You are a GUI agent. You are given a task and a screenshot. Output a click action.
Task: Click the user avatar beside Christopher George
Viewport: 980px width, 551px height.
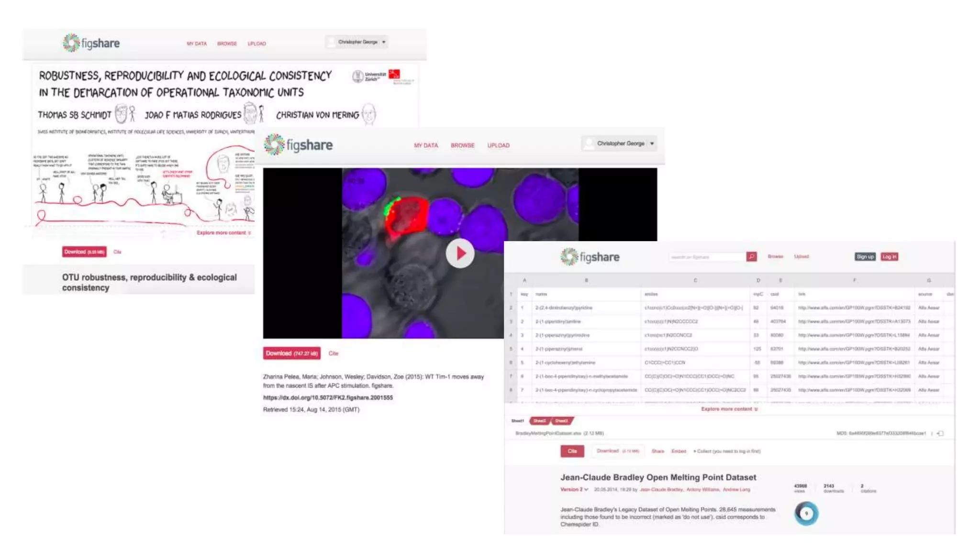coord(589,143)
